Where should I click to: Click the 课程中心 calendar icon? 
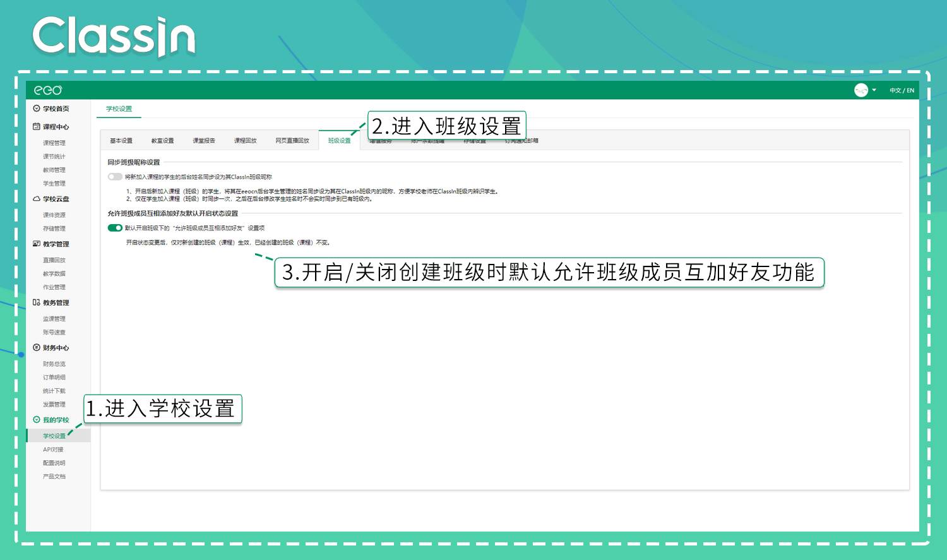point(37,126)
